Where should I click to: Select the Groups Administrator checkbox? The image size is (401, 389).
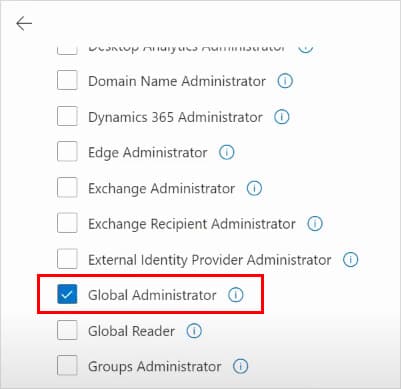(x=67, y=365)
